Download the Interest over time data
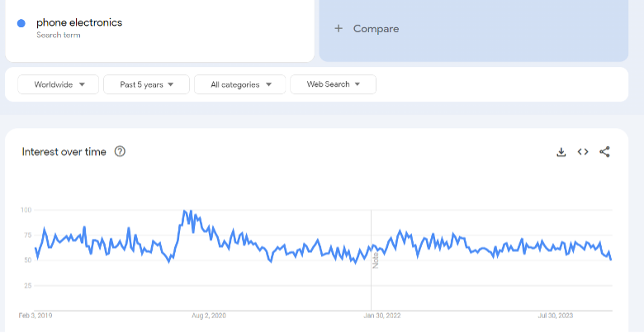 click(561, 152)
